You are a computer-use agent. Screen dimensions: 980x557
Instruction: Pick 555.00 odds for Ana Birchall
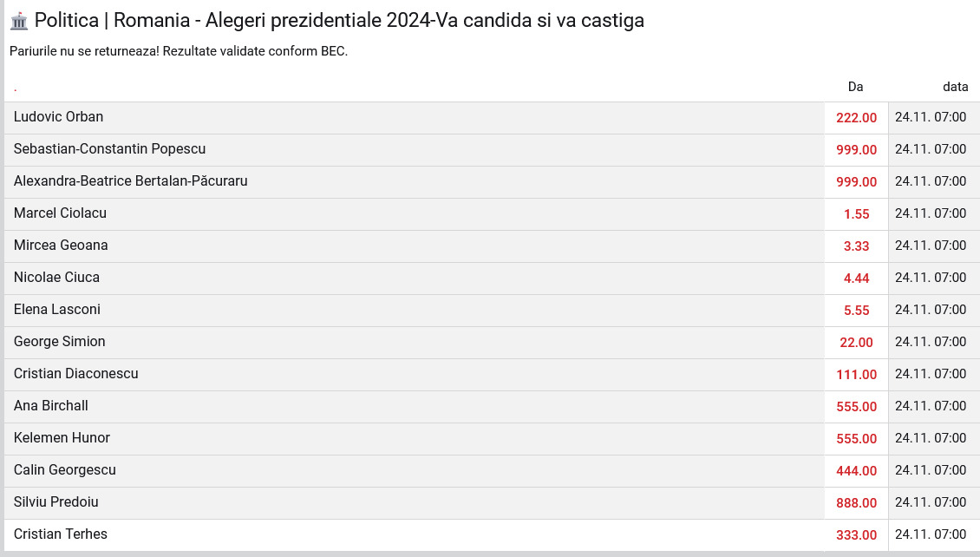pos(856,406)
